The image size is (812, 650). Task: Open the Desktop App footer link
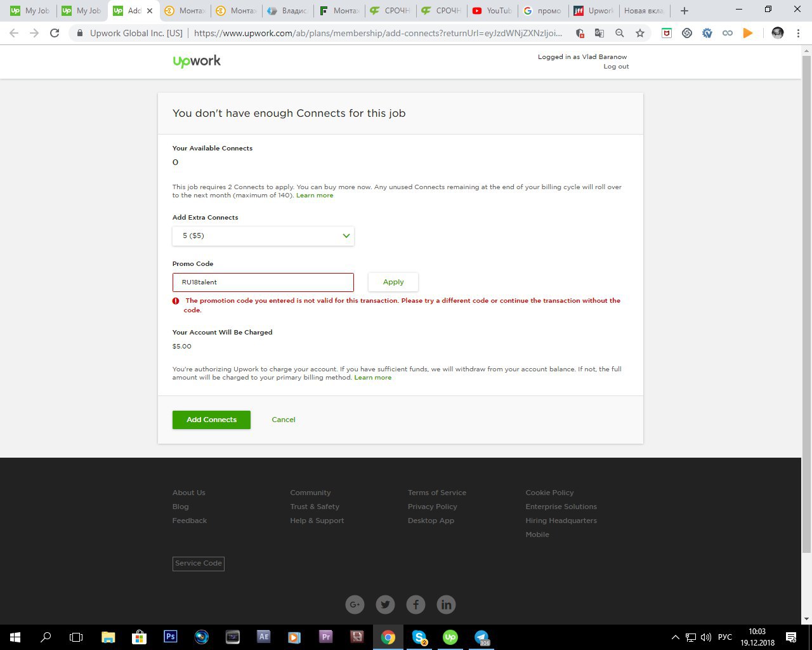(x=431, y=521)
